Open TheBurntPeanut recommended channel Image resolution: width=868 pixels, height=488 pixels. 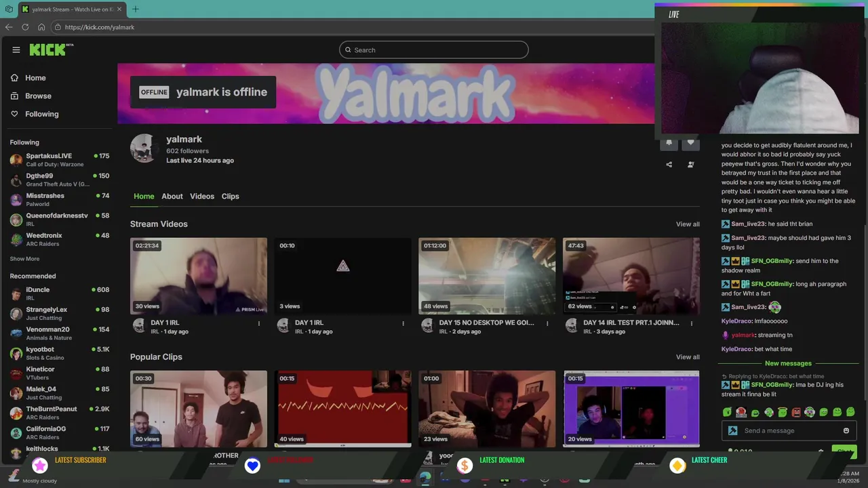tap(60, 413)
